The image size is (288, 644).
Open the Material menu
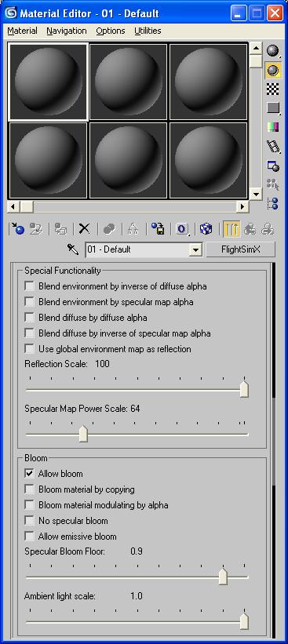point(22,31)
